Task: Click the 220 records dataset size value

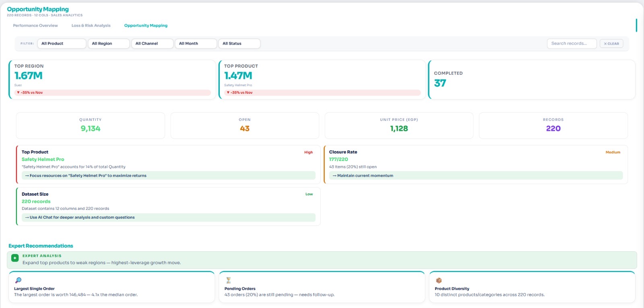Action: click(36, 201)
